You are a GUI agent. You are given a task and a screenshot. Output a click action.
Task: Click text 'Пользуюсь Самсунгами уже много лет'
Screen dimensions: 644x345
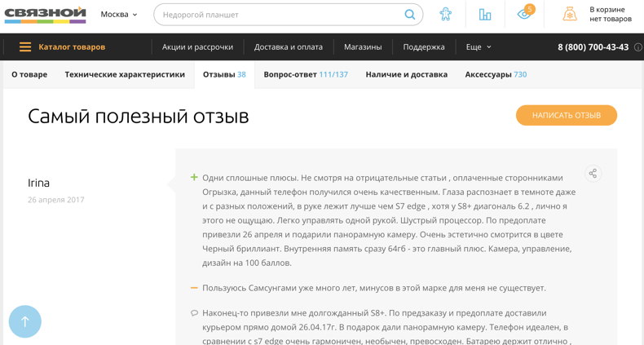click(279, 288)
